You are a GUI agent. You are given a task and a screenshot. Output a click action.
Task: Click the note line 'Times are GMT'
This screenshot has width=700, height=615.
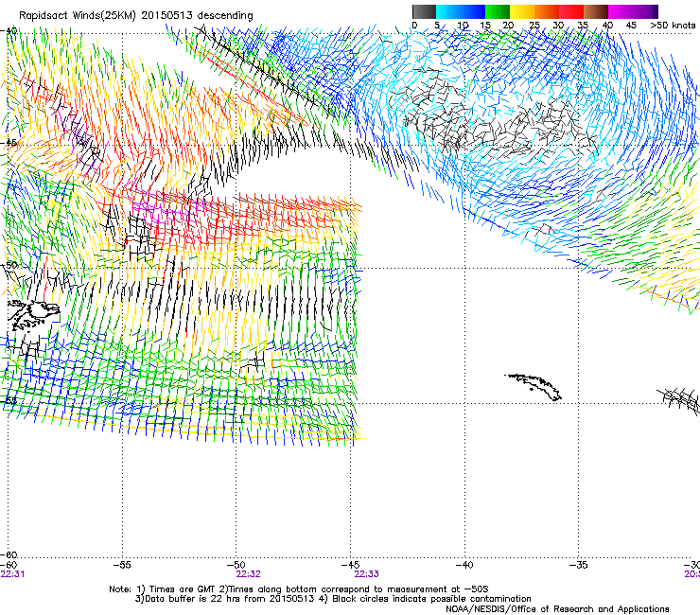coord(183,589)
